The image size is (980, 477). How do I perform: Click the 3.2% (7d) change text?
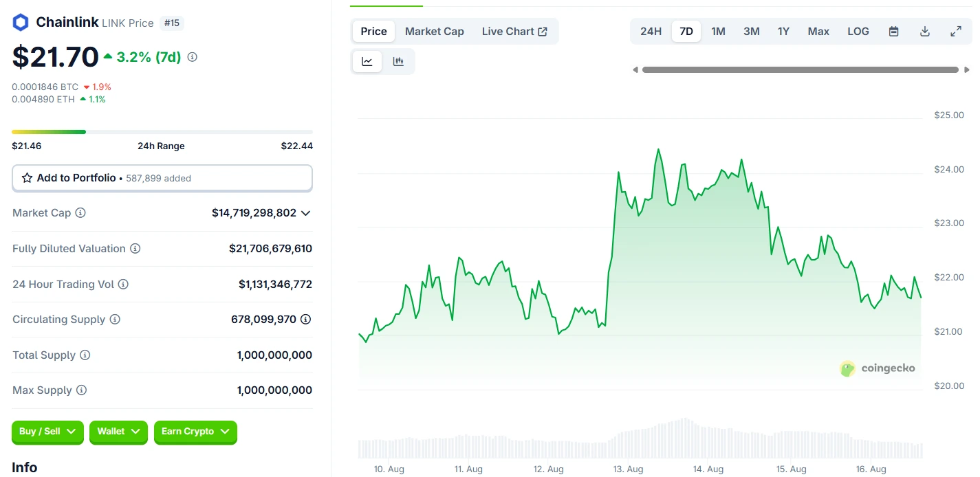pyautogui.click(x=149, y=57)
